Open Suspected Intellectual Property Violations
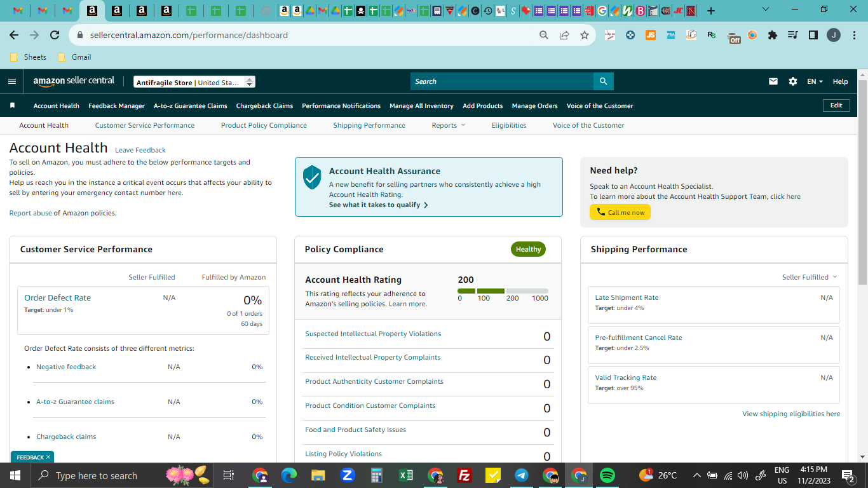 [373, 334]
